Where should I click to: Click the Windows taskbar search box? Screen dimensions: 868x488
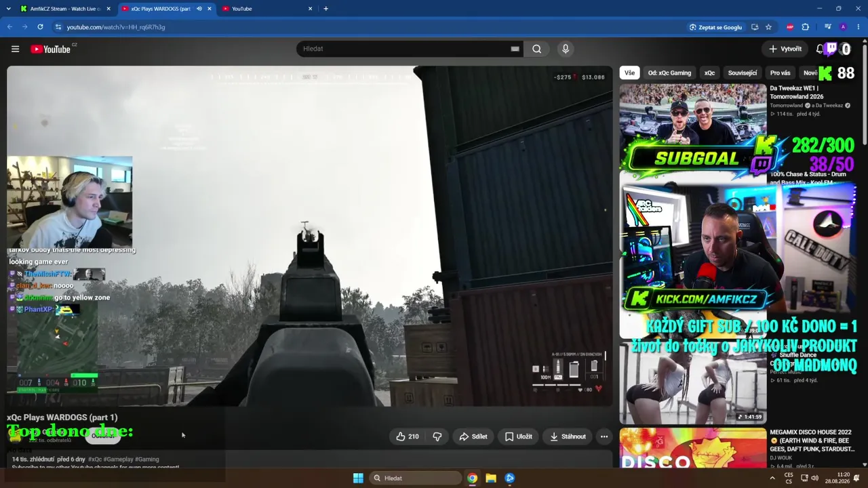point(415,478)
